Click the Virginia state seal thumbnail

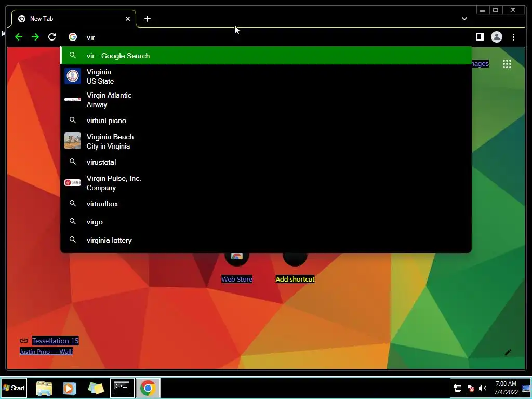[x=73, y=76]
